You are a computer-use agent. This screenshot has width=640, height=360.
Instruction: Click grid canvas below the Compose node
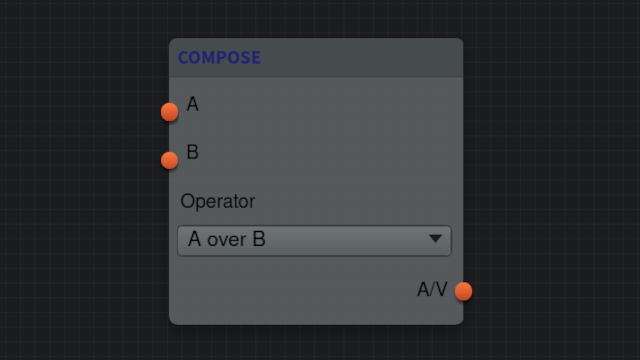pos(316,344)
